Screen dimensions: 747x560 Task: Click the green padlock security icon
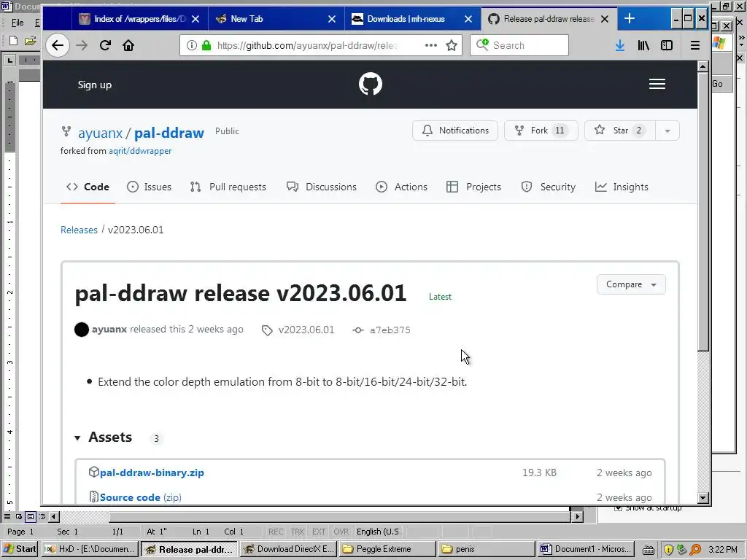coord(206,45)
